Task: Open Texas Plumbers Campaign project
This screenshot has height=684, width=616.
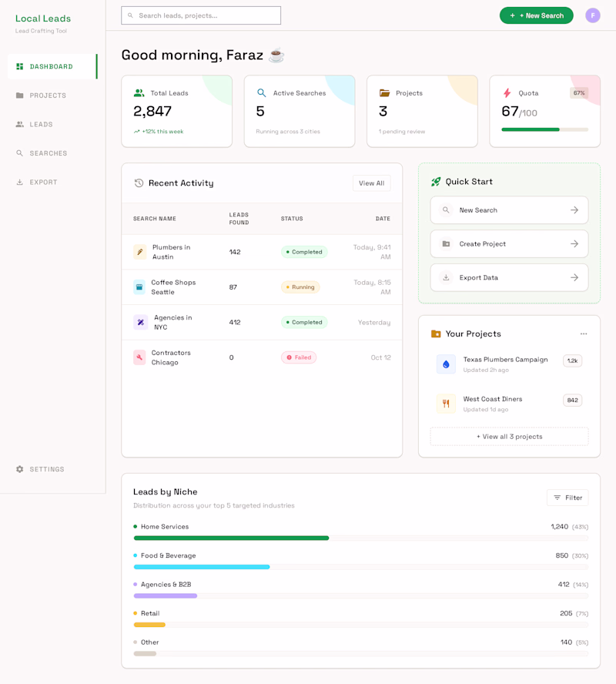Action: [509, 364]
